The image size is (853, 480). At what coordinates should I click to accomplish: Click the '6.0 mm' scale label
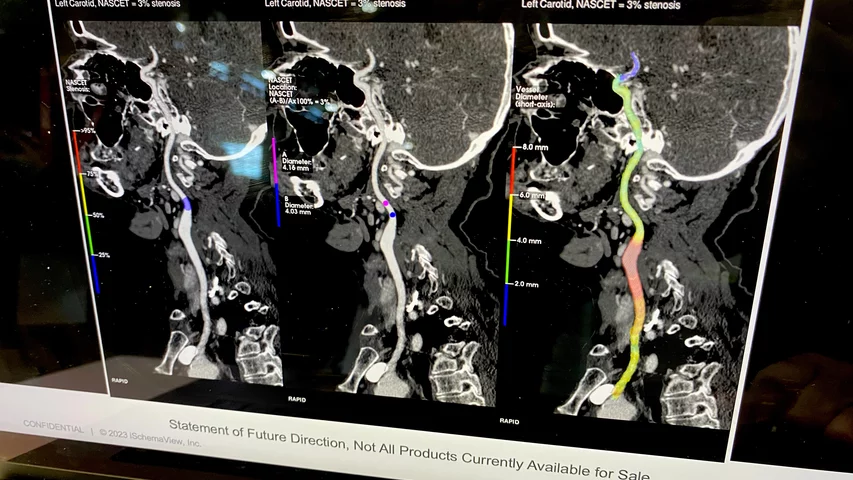[532, 195]
